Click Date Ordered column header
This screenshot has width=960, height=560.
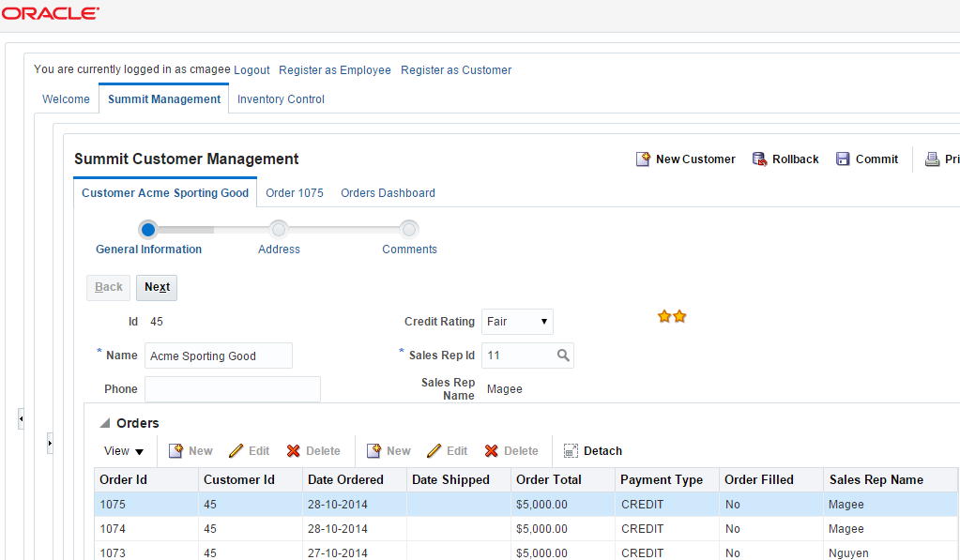[x=355, y=480]
